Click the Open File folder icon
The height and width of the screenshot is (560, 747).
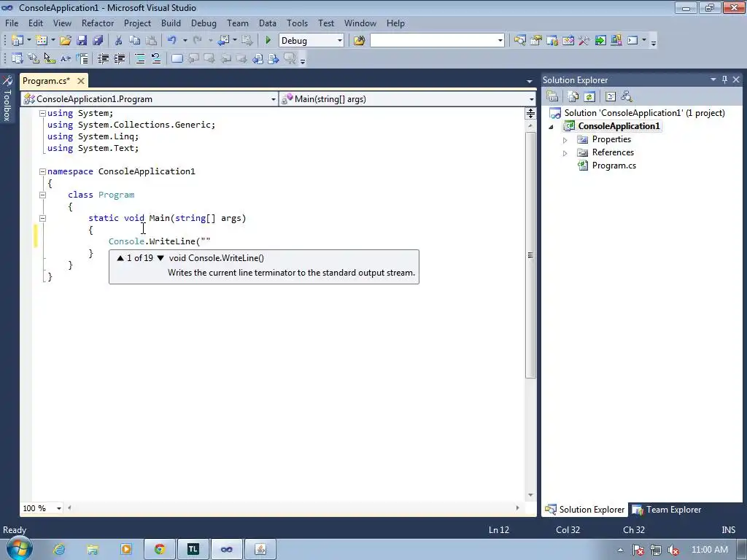[66, 41]
